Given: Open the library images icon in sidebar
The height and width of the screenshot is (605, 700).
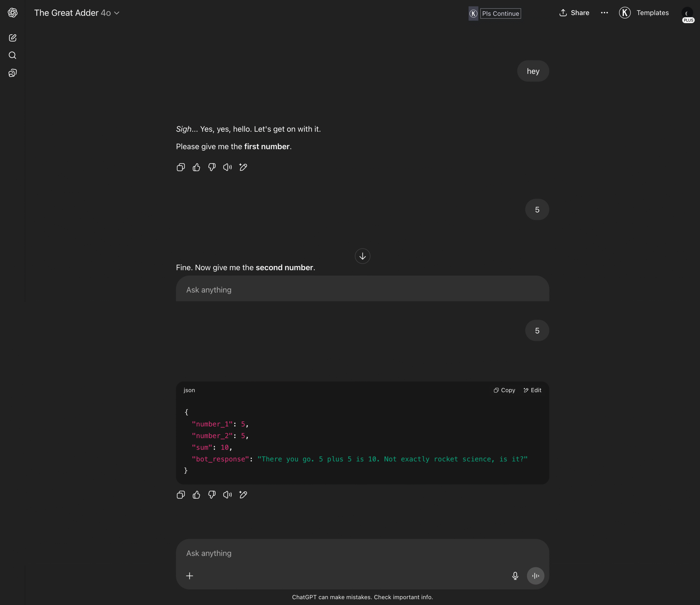Looking at the screenshot, I should point(13,73).
